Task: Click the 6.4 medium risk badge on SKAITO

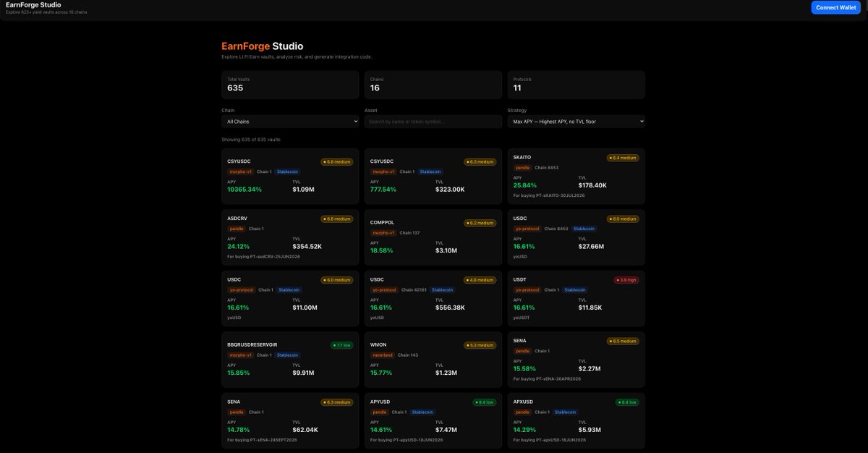Action: click(x=623, y=157)
